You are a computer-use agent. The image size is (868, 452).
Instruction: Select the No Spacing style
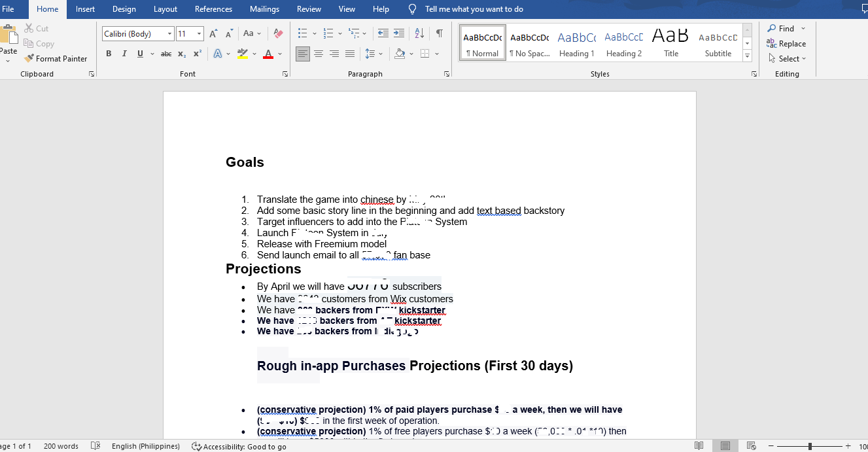530,43
